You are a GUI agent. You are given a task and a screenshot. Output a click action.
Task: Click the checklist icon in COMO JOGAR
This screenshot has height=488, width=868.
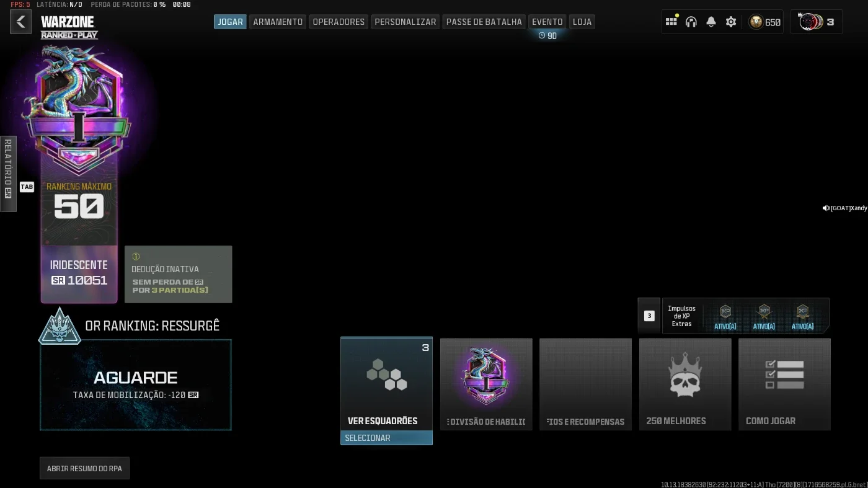(x=784, y=375)
